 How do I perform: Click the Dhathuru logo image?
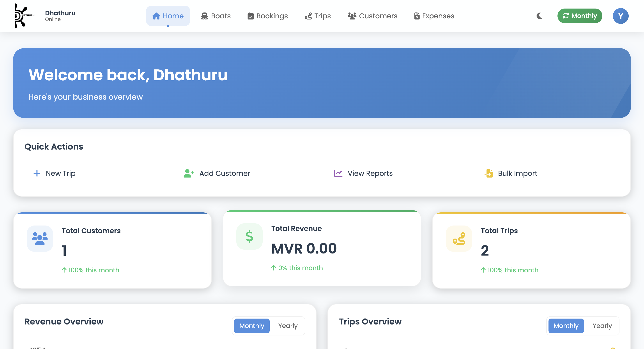pos(25,16)
